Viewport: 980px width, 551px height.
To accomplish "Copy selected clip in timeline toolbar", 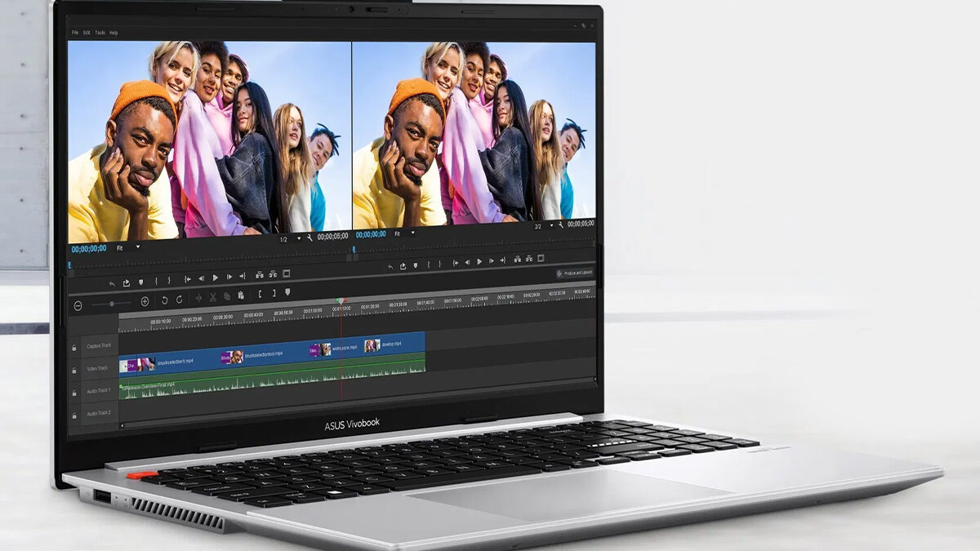I will 227,296.
